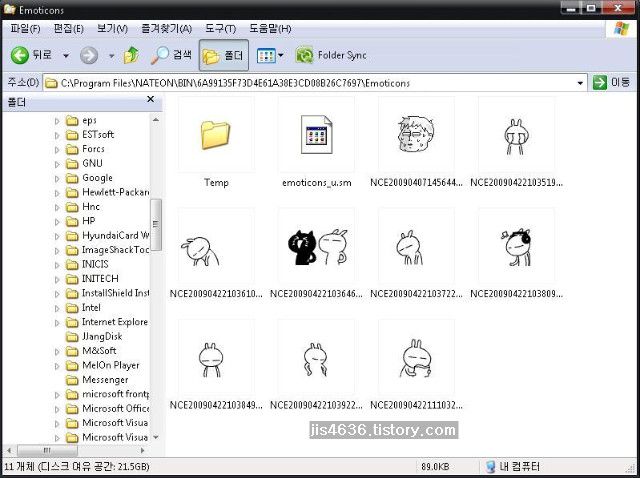This screenshot has width=640, height=478.
Task: Click folder tree horizontal scroll right arrow
Action: coord(142,451)
